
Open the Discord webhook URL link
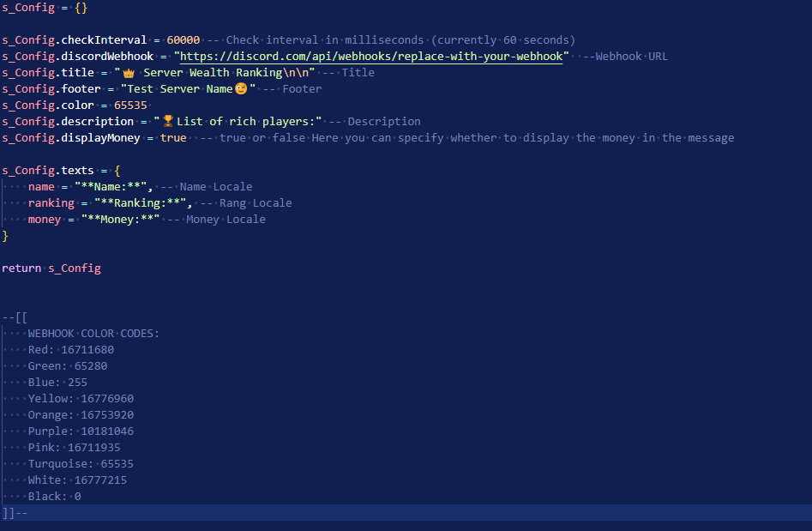370,57
